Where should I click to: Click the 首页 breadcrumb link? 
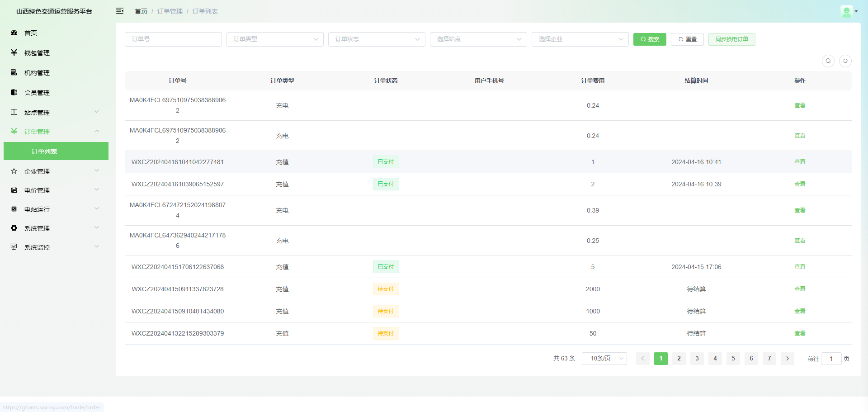pos(141,11)
